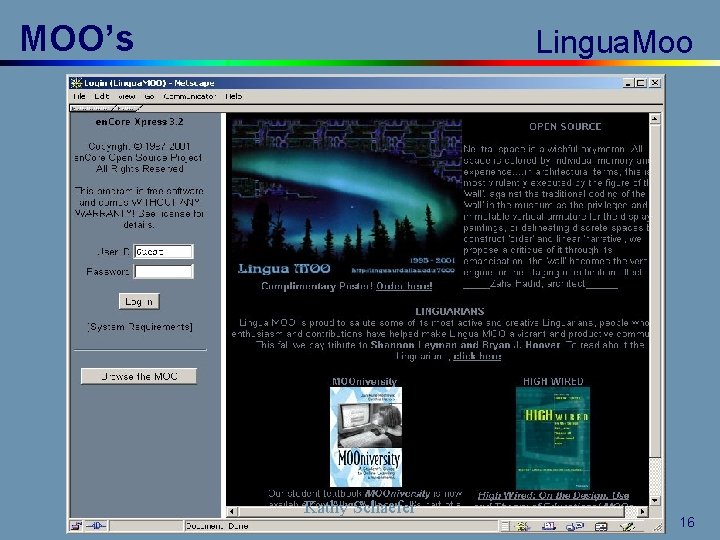Follow the Linguarians click here link

(477, 356)
